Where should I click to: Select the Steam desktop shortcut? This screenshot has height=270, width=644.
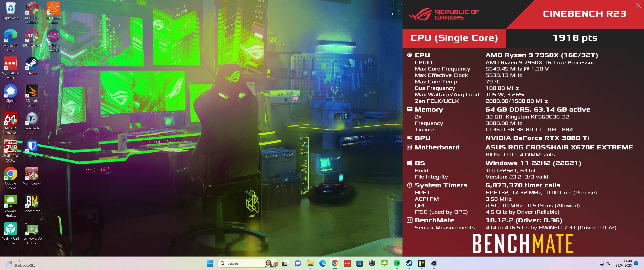pos(32,66)
